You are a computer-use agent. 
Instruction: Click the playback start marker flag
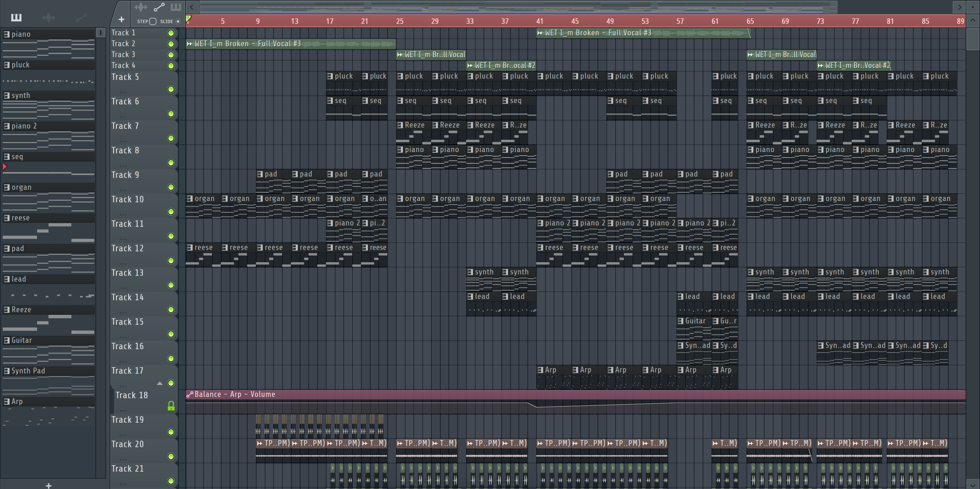(188, 18)
